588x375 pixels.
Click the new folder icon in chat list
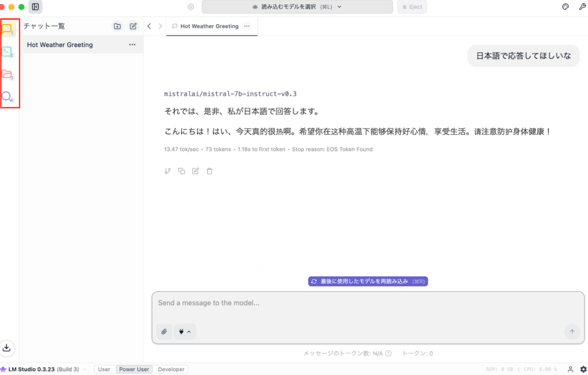click(x=117, y=26)
